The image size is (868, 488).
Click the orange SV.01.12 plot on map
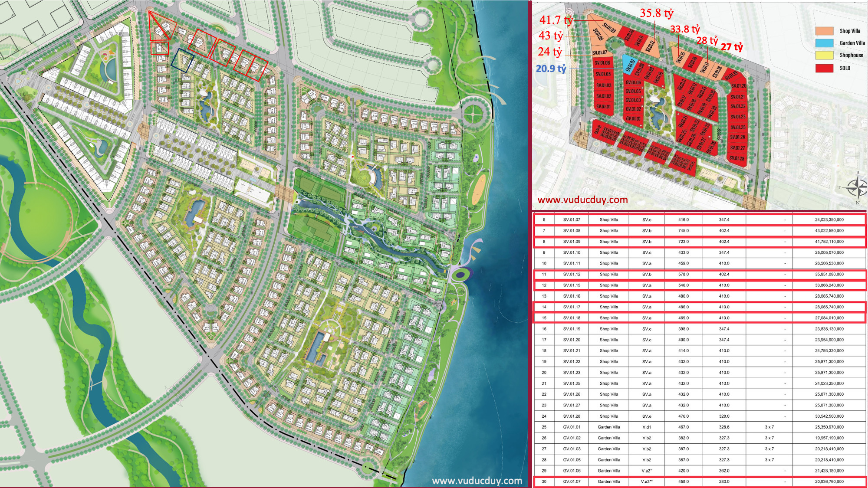[x=651, y=46]
